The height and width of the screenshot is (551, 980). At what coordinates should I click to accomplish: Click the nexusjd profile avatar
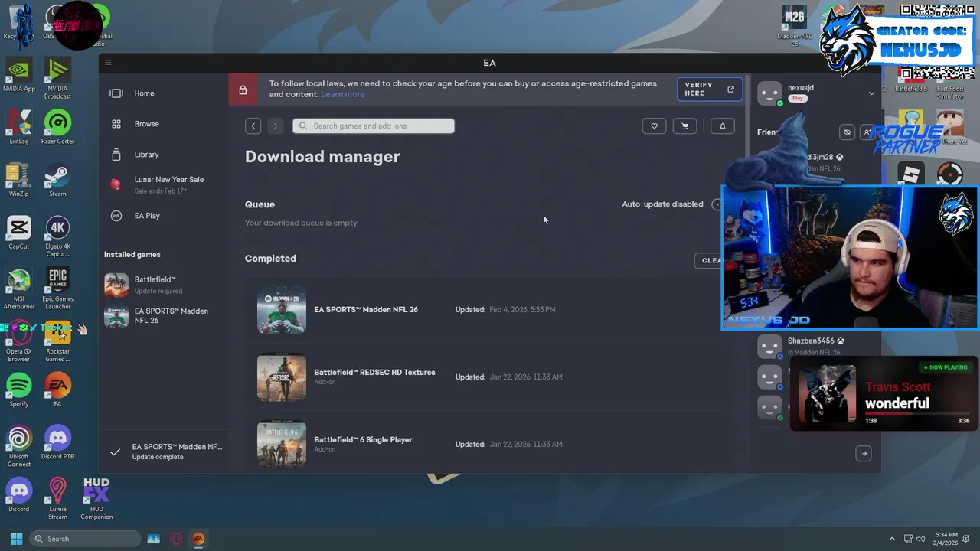click(x=769, y=93)
